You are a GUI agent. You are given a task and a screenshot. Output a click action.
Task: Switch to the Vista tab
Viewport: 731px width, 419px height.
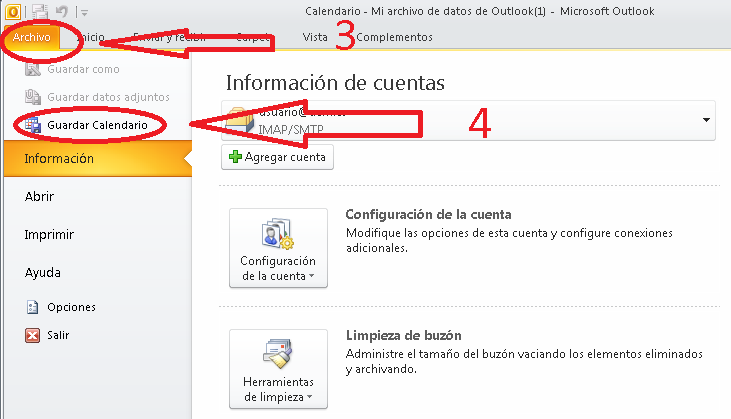click(315, 37)
